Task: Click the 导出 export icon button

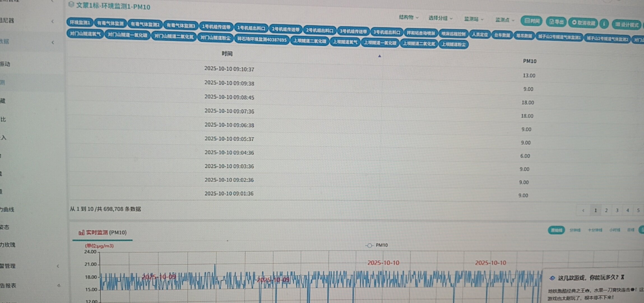Action: pos(556,22)
